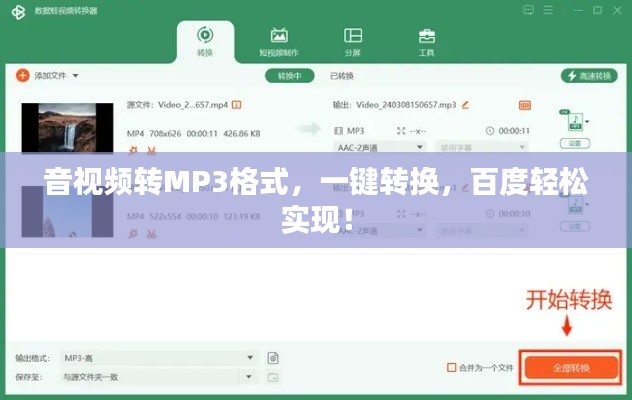Open the output folder icon beside 保存至

[273, 377]
